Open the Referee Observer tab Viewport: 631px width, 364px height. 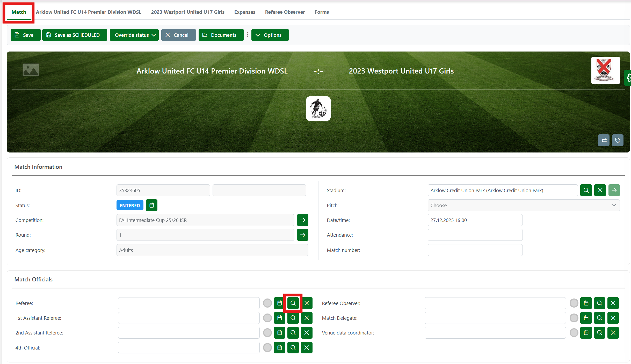point(285,12)
